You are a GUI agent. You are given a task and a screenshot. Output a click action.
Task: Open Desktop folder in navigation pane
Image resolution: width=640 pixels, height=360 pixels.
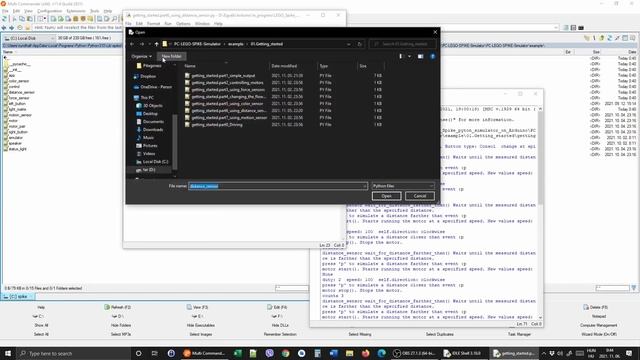coord(150,113)
